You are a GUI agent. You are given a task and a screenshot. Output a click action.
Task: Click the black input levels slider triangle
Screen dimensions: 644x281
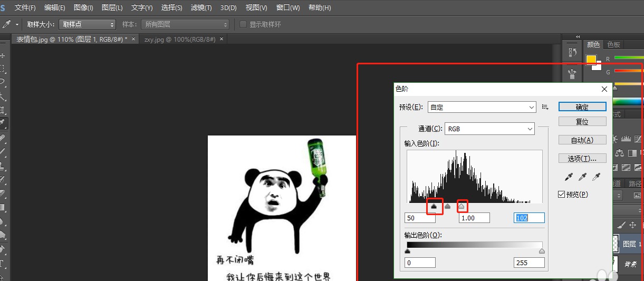pyautogui.click(x=434, y=207)
